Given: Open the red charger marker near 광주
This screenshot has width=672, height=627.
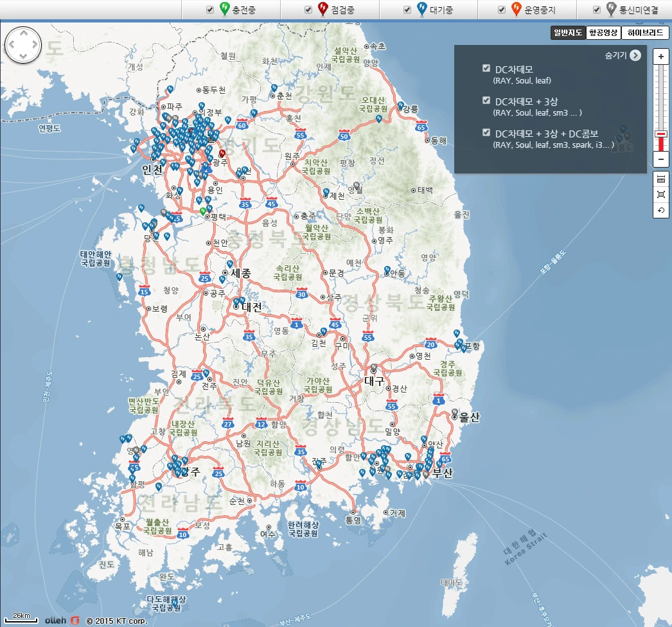Looking at the screenshot, I should coord(222,154).
